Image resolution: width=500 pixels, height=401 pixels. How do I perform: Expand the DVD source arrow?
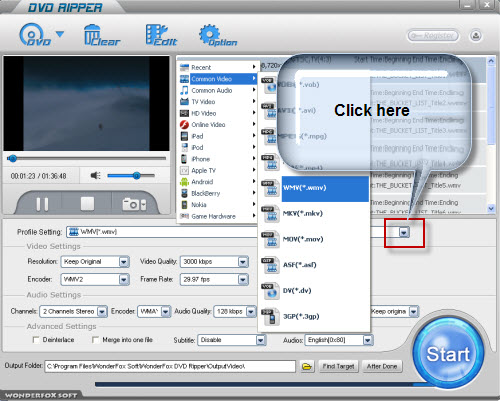[60, 34]
